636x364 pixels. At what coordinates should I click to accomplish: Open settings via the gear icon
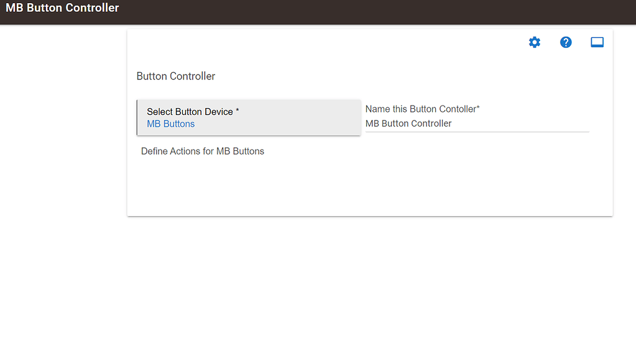tap(534, 42)
